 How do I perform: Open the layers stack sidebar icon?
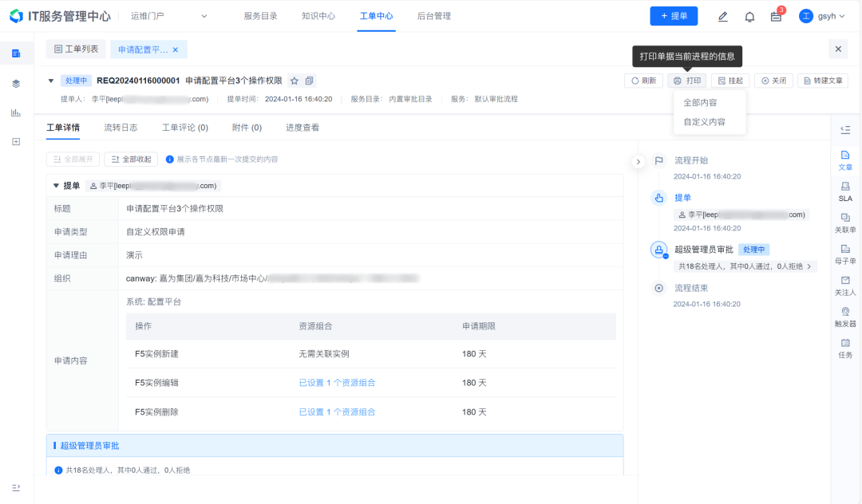point(16,84)
